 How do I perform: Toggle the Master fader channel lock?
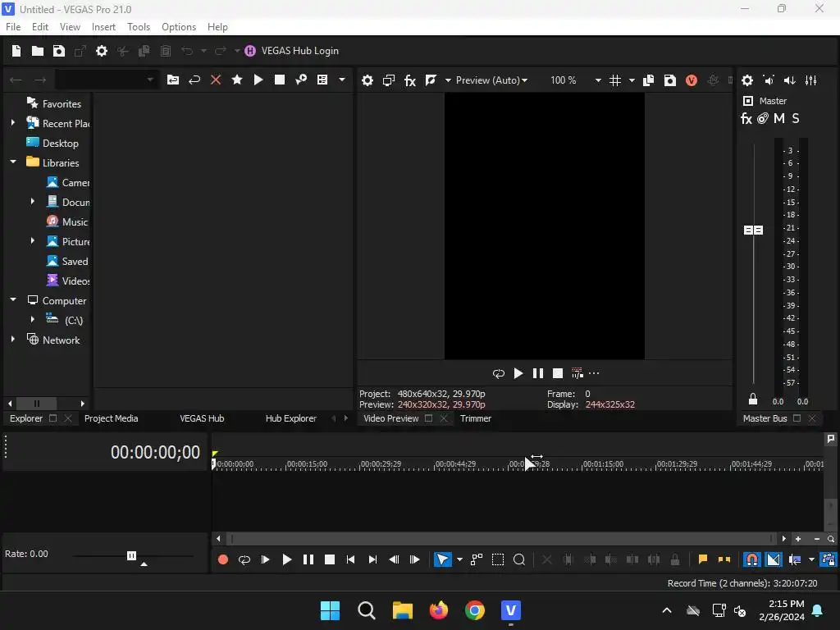(753, 399)
